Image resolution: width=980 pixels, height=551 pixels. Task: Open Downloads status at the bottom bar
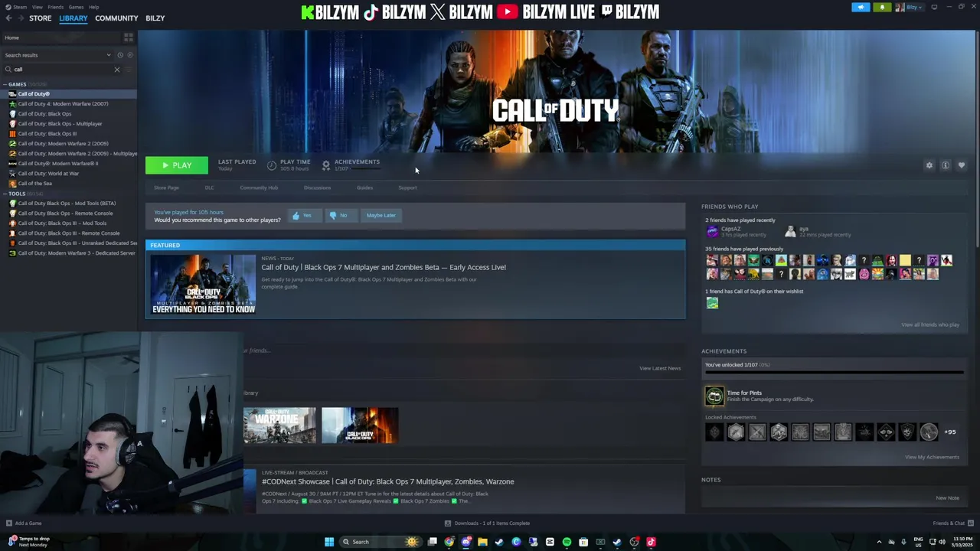488,523
